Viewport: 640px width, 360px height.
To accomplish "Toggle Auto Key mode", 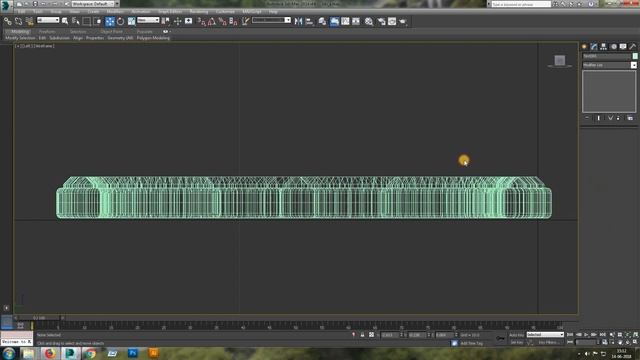I will 516,335.
